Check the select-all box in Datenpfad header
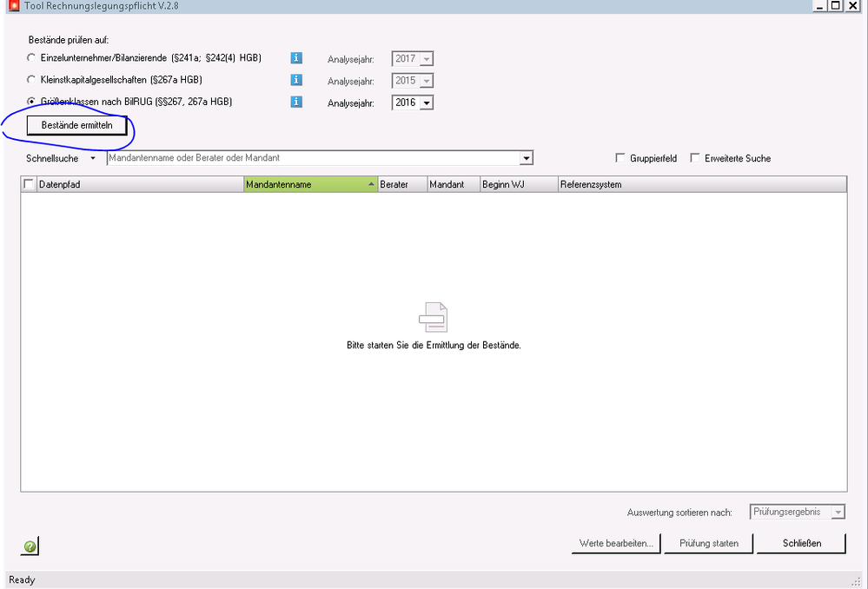The width and height of the screenshot is (868, 589). (29, 184)
